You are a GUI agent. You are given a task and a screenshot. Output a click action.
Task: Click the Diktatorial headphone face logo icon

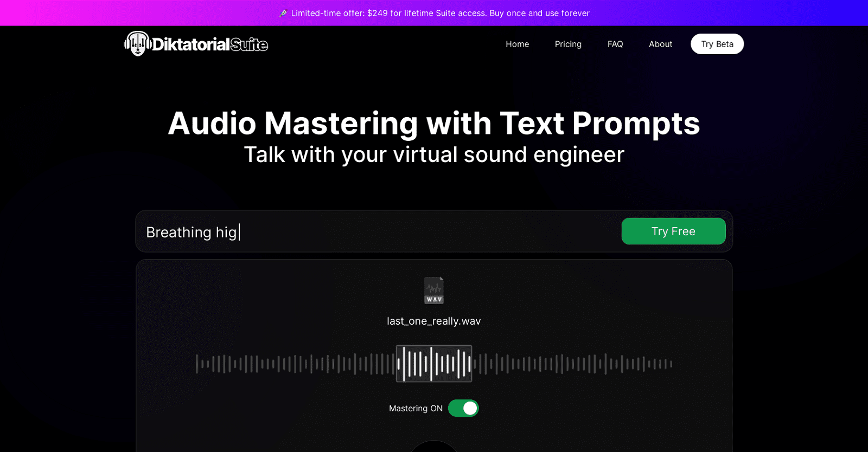(137, 44)
